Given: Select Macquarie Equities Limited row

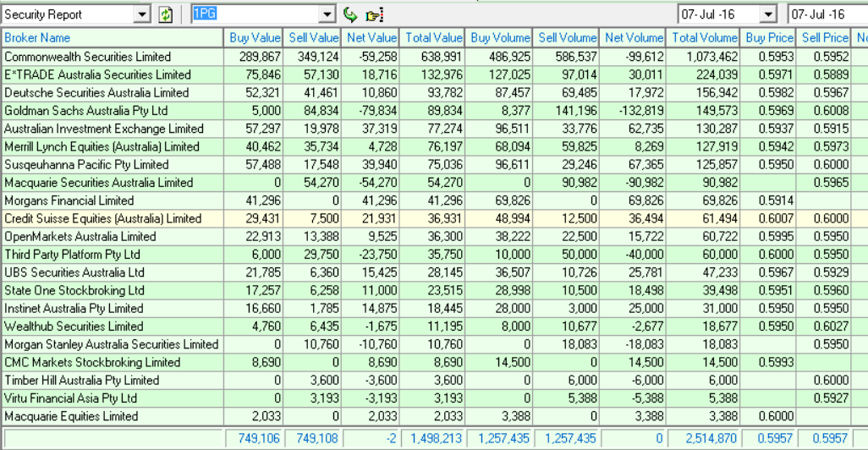Looking at the screenshot, I should pos(434,416).
